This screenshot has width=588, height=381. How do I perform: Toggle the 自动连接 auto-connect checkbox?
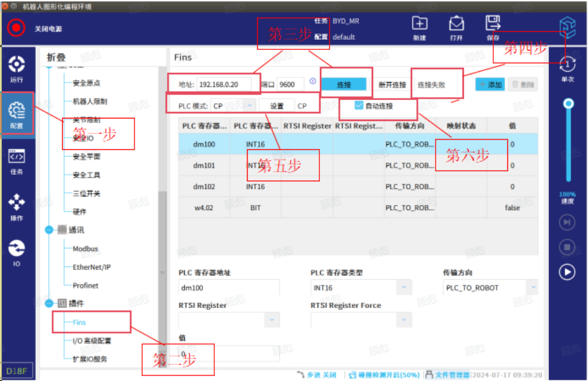point(359,106)
